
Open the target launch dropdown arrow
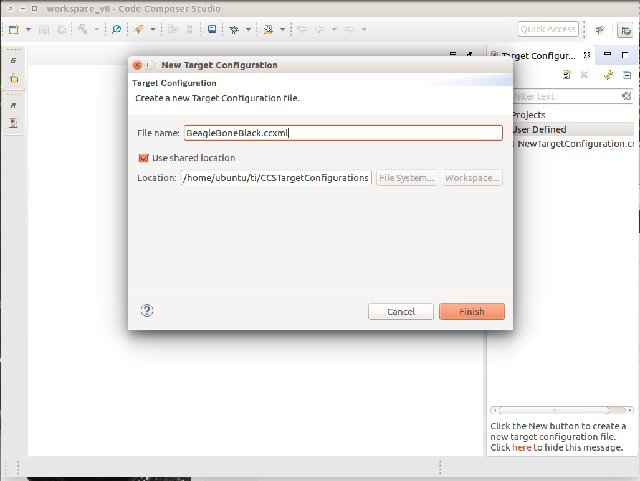(282, 29)
